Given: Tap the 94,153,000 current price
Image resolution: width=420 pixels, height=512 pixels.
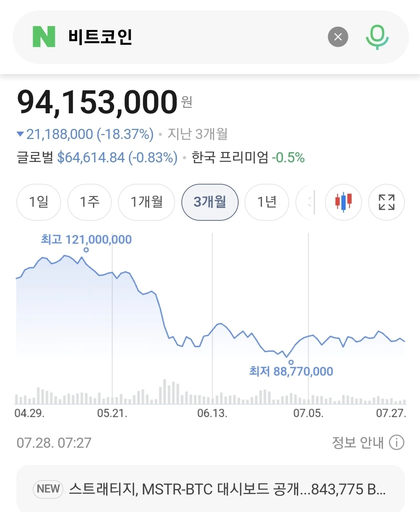Looking at the screenshot, I should (x=97, y=102).
